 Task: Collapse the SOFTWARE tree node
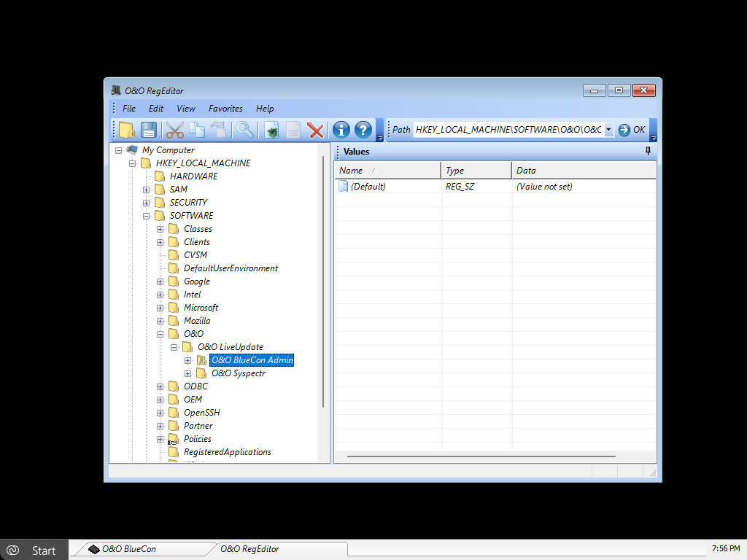tap(147, 216)
